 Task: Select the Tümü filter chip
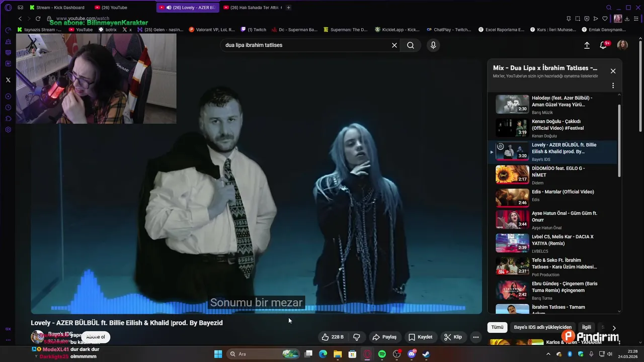tap(497, 327)
